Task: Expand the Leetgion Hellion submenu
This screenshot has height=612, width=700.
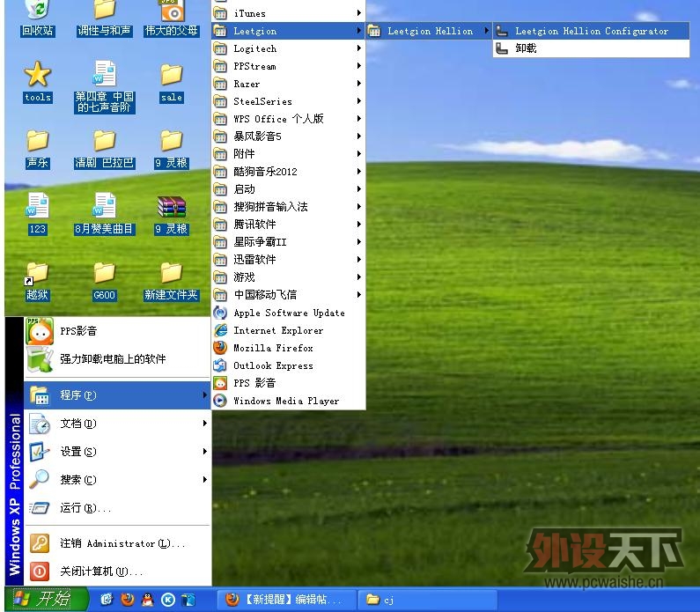Action: click(429, 31)
